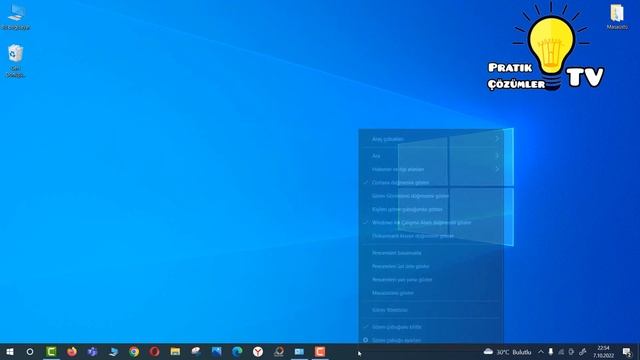Viewport: 640px width, 360px height.
Task: Open the Opera browser taskbar icon
Action: click(155, 351)
